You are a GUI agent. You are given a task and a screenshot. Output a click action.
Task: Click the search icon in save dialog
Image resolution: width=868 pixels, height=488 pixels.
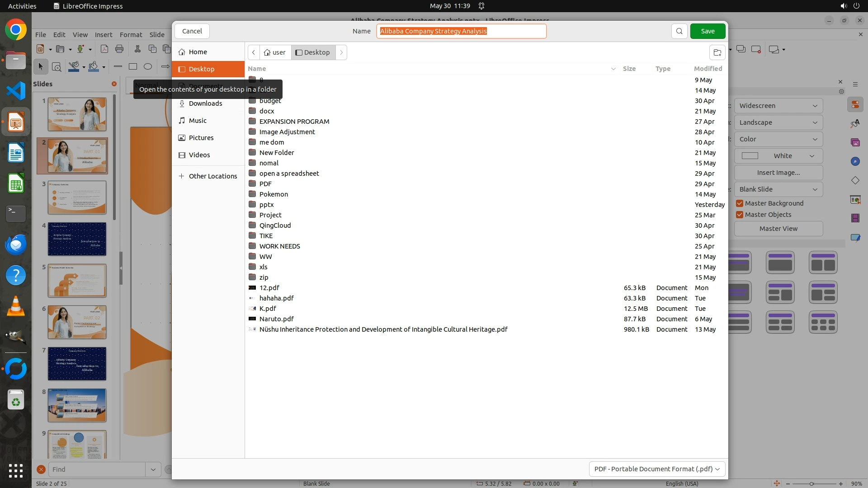(x=679, y=31)
